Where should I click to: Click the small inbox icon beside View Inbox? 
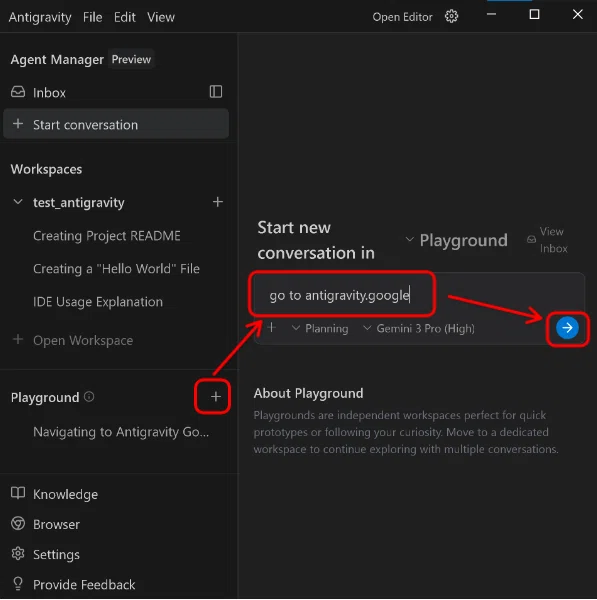[531, 240]
